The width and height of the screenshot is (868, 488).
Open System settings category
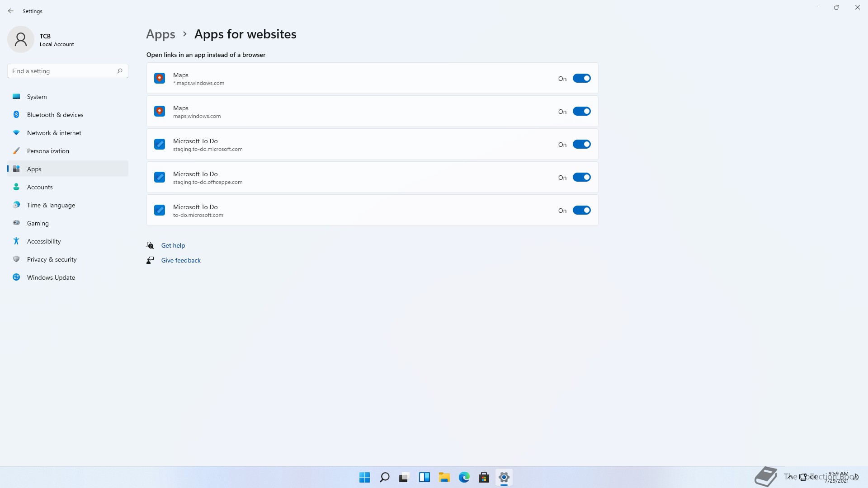[68, 97]
